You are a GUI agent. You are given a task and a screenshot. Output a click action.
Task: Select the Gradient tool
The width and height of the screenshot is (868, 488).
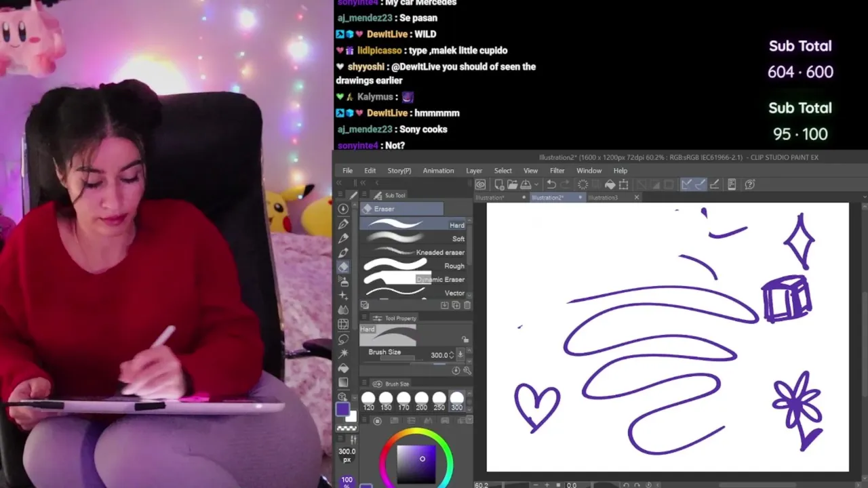pos(343,382)
